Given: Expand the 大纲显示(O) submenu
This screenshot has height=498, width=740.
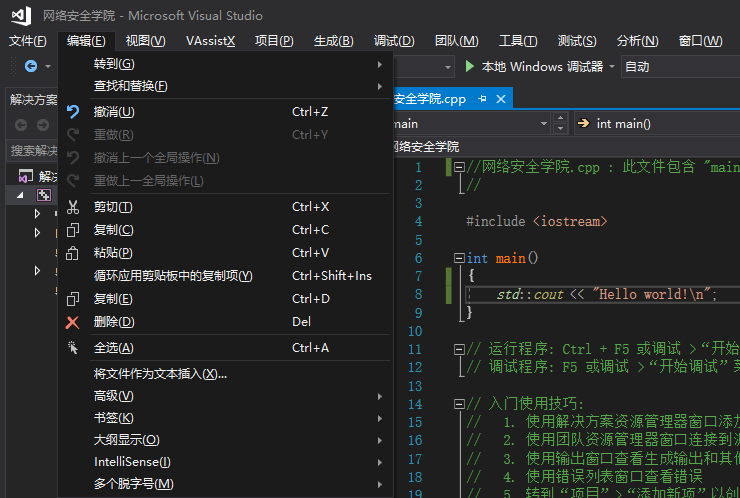Looking at the screenshot, I should point(226,440).
